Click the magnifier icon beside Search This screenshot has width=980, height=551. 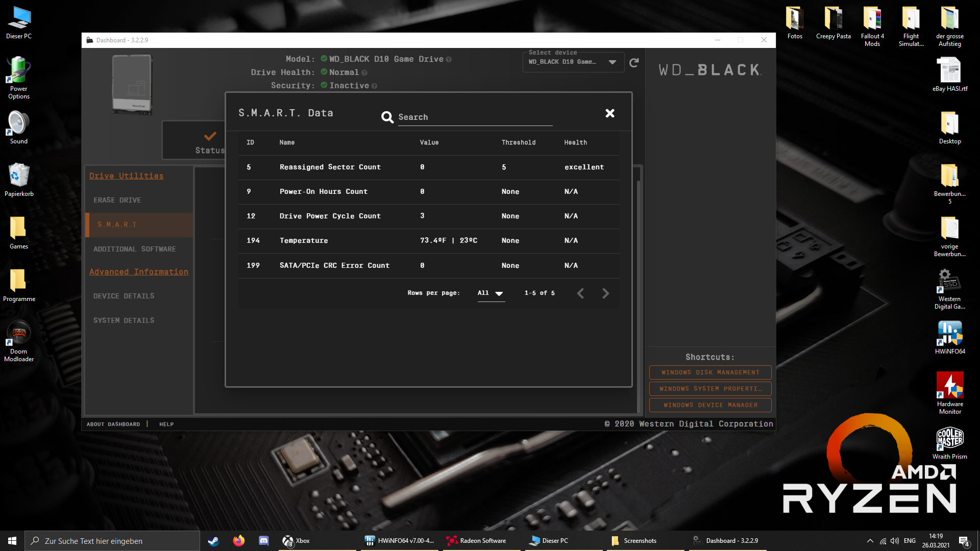point(387,117)
